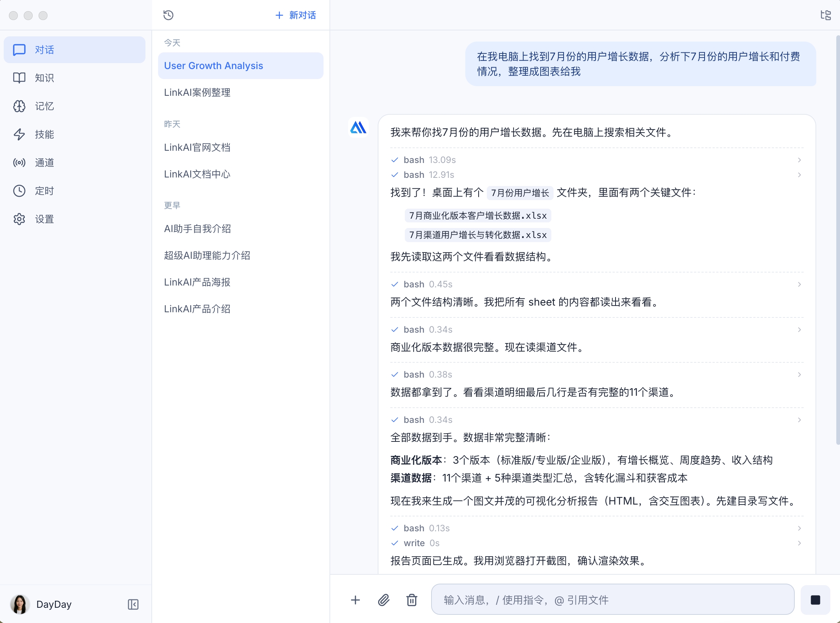This screenshot has height=623, width=840.
Task: Expand the bash 0.38s step chevron
Action: click(x=799, y=375)
